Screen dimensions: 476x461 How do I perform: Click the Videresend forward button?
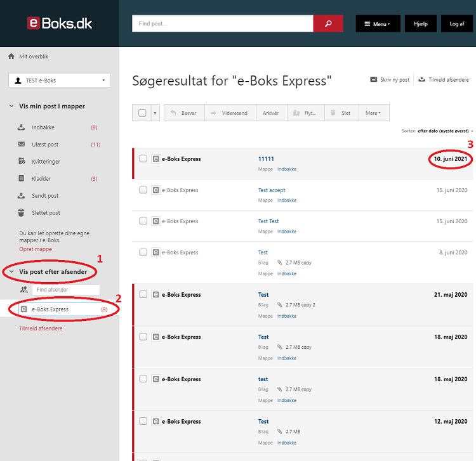pos(230,113)
